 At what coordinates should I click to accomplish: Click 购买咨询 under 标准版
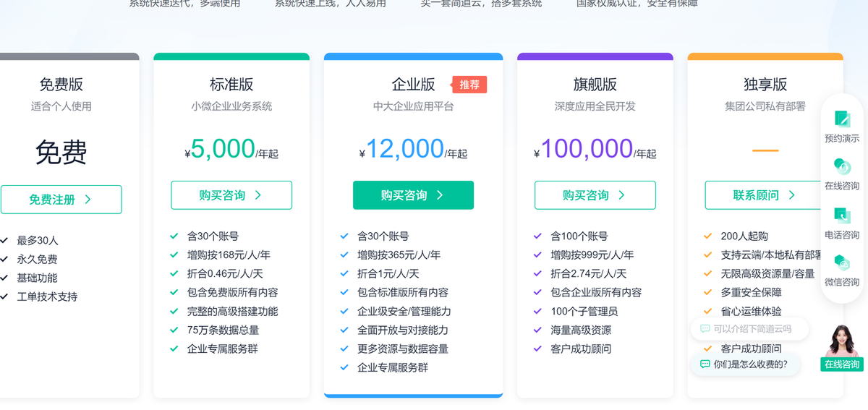pyautogui.click(x=231, y=195)
